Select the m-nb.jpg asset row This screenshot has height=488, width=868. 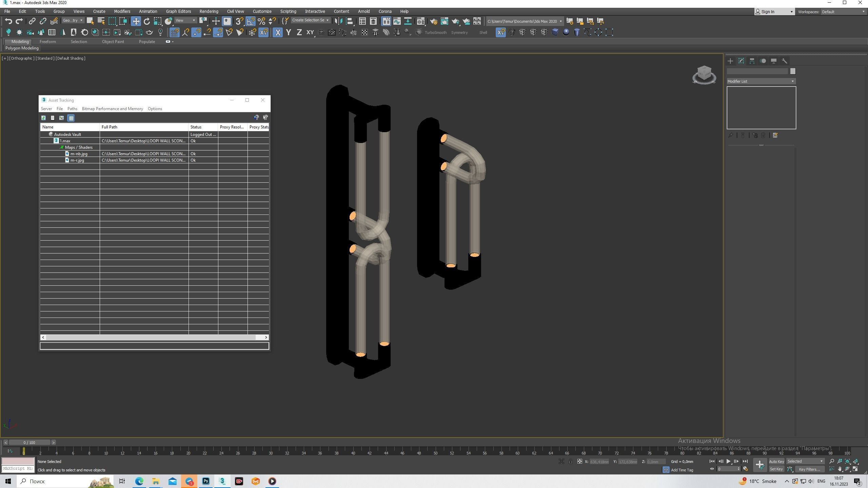point(155,154)
